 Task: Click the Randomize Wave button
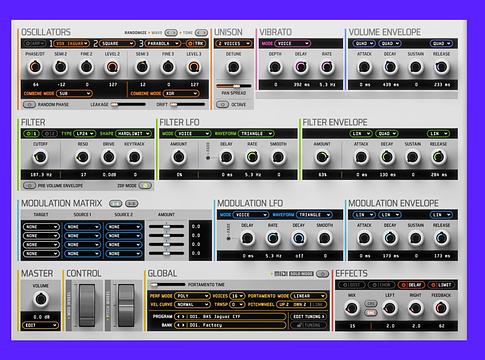click(x=171, y=33)
